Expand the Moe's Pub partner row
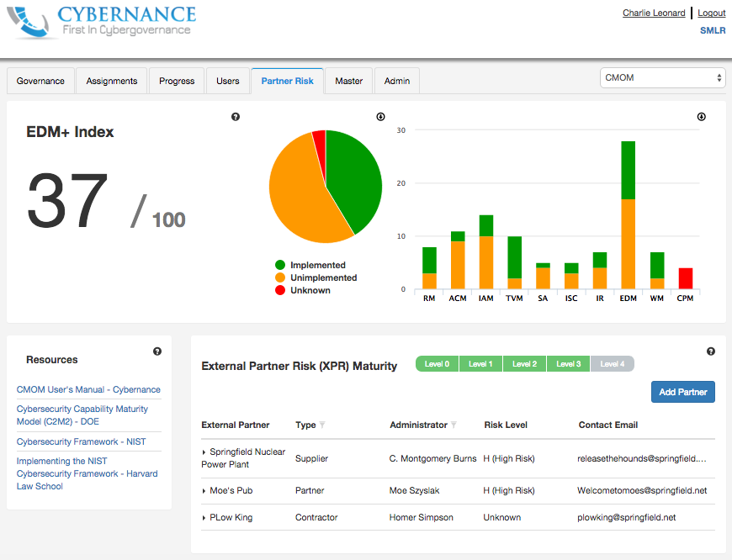 click(204, 491)
